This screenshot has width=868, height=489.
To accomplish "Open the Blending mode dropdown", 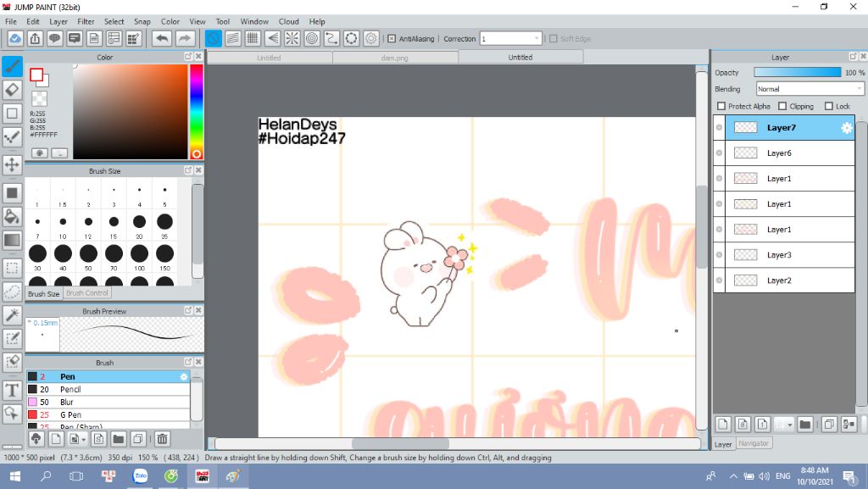I will 810,89.
